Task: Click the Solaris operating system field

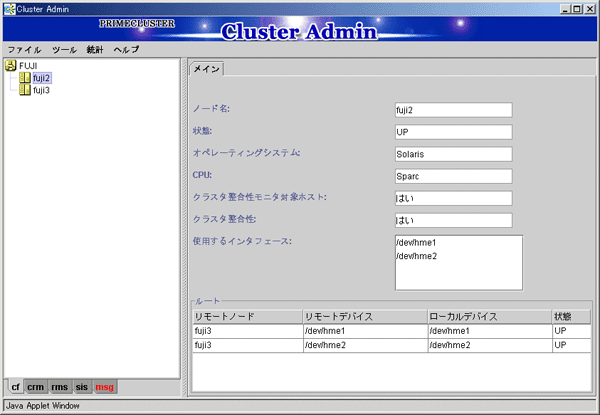Action: click(x=453, y=154)
